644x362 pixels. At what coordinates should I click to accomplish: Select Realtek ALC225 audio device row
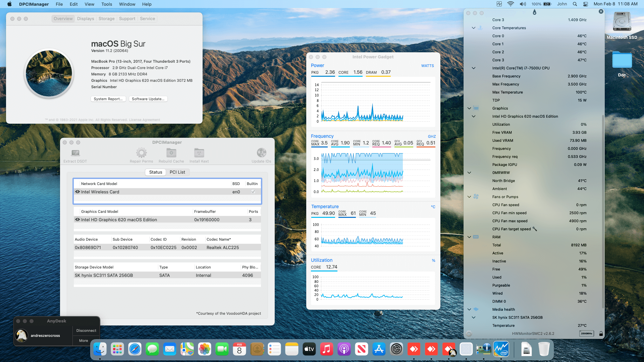coord(167,247)
